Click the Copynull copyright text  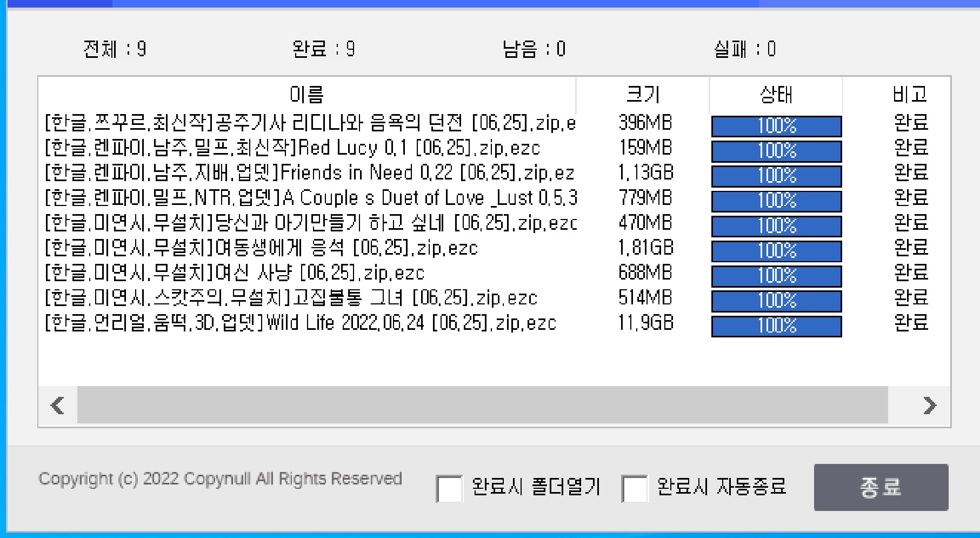coord(220,479)
